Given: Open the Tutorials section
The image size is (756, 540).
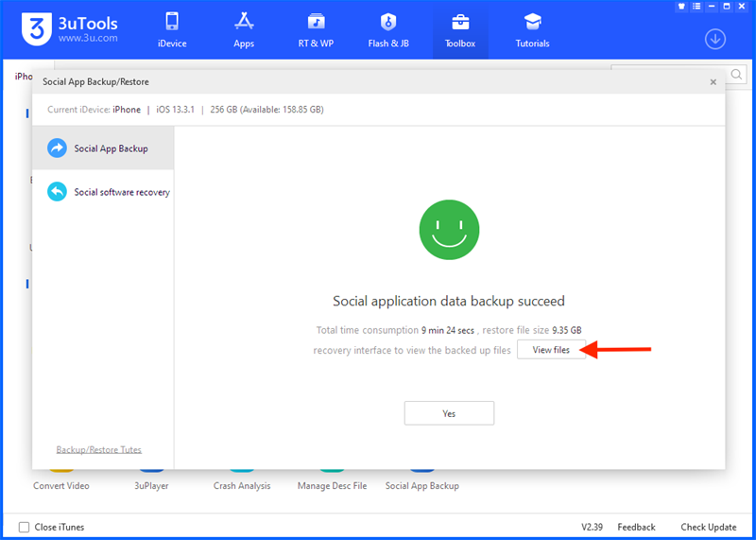Looking at the screenshot, I should 532,30.
